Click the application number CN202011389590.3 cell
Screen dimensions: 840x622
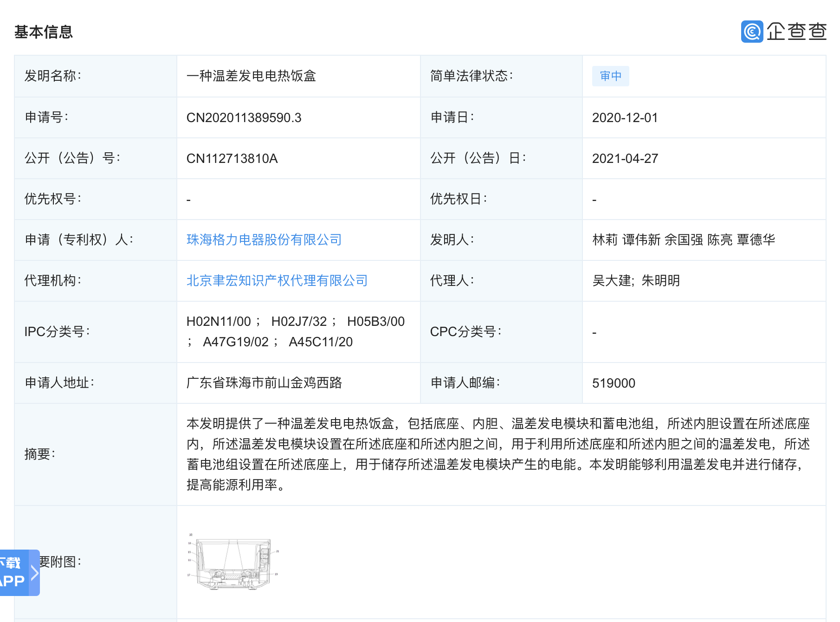(243, 117)
